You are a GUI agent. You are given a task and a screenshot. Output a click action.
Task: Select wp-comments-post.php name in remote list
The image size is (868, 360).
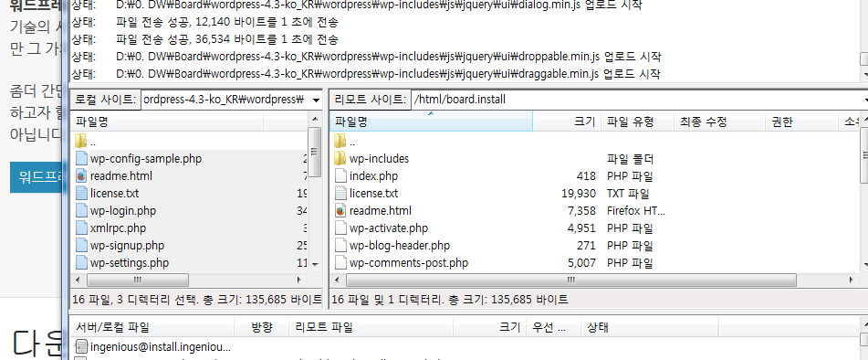(x=409, y=262)
